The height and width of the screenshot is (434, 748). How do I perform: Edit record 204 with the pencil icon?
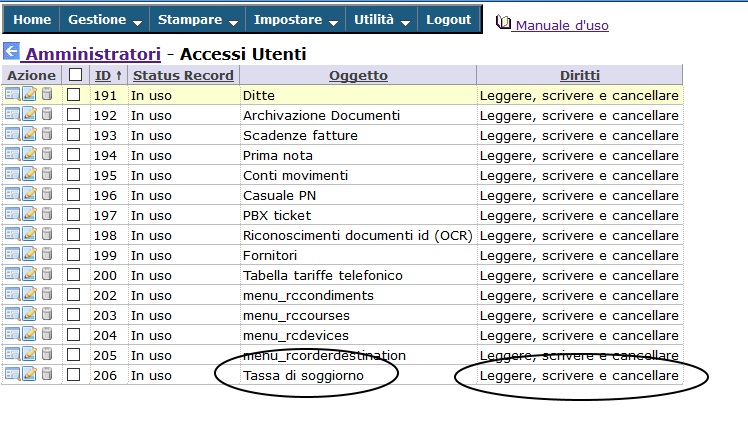[29, 335]
